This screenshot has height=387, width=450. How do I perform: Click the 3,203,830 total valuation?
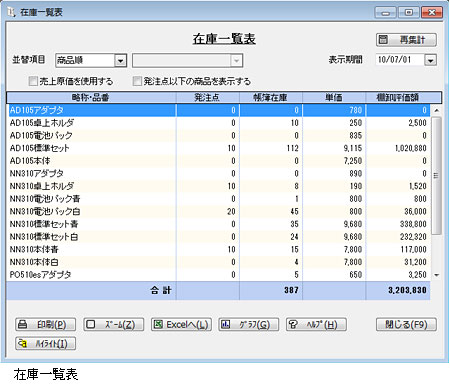coord(407,290)
